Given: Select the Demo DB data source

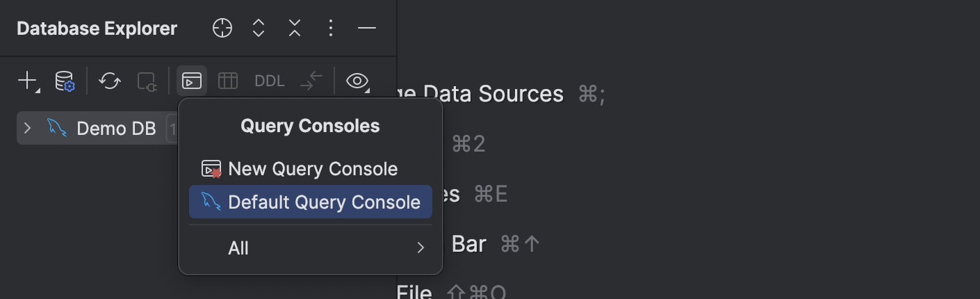Looking at the screenshot, I should coord(115,129).
